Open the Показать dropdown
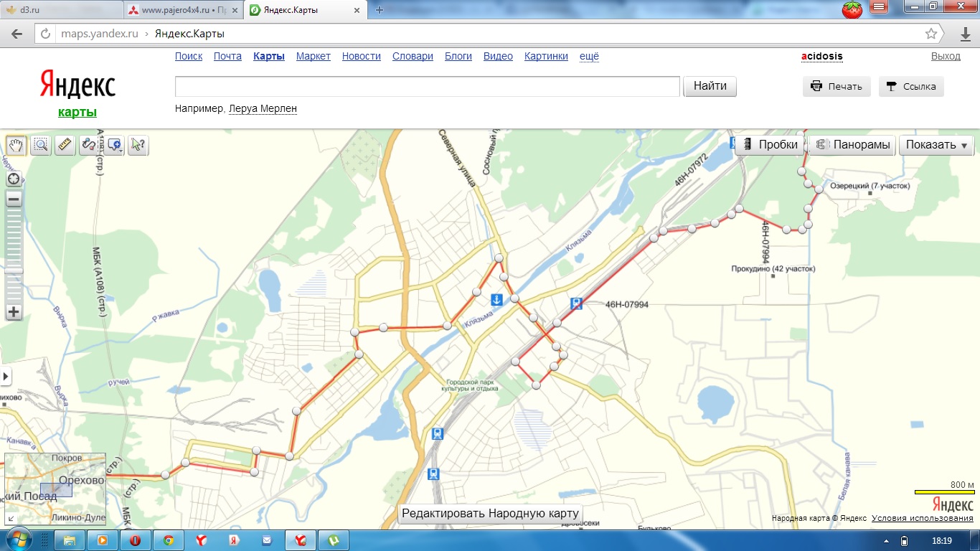Viewport: 980px width, 551px height. click(936, 145)
